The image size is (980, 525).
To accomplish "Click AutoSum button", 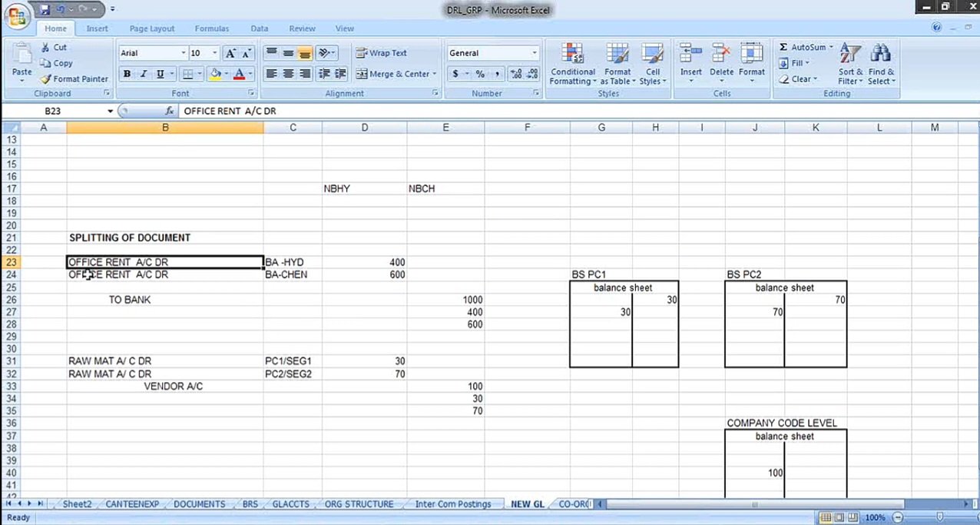I will tap(802, 47).
